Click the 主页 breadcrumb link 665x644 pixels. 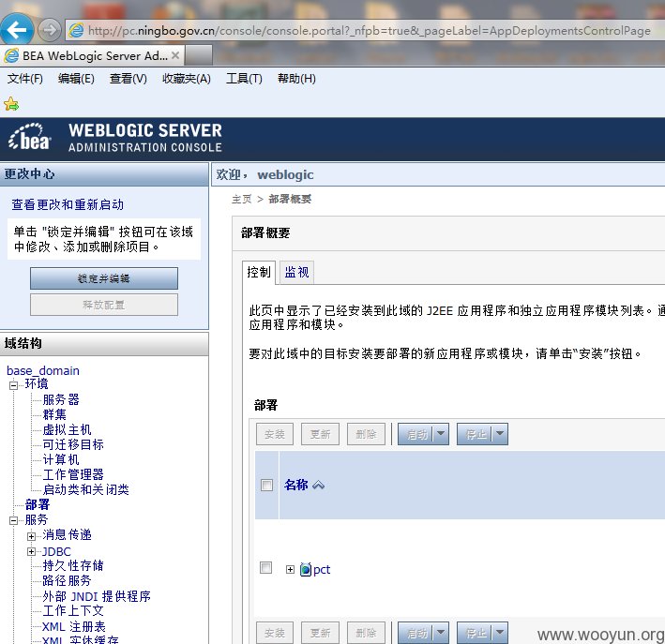point(242,199)
